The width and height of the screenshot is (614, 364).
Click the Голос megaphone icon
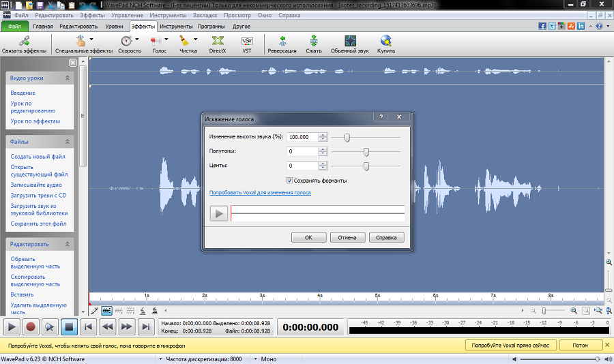(x=156, y=41)
